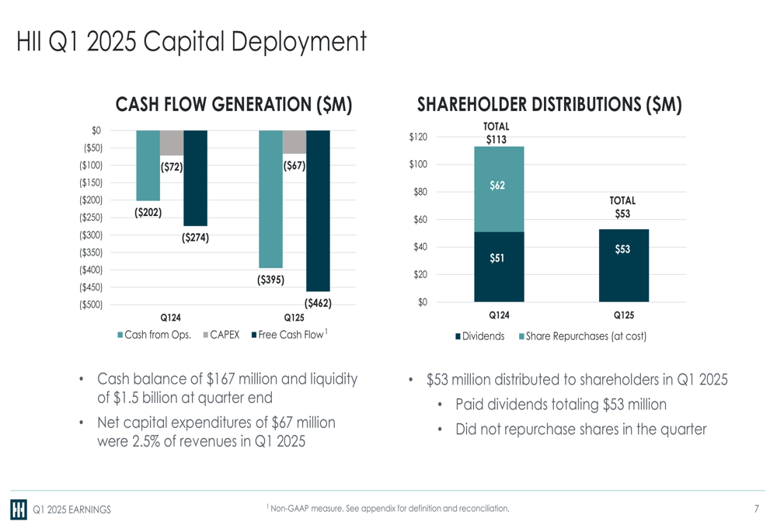Click the $51 dividends bar segment
Image resolution: width=777 pixels, height=532 pixels.
(x=499, y=266)
